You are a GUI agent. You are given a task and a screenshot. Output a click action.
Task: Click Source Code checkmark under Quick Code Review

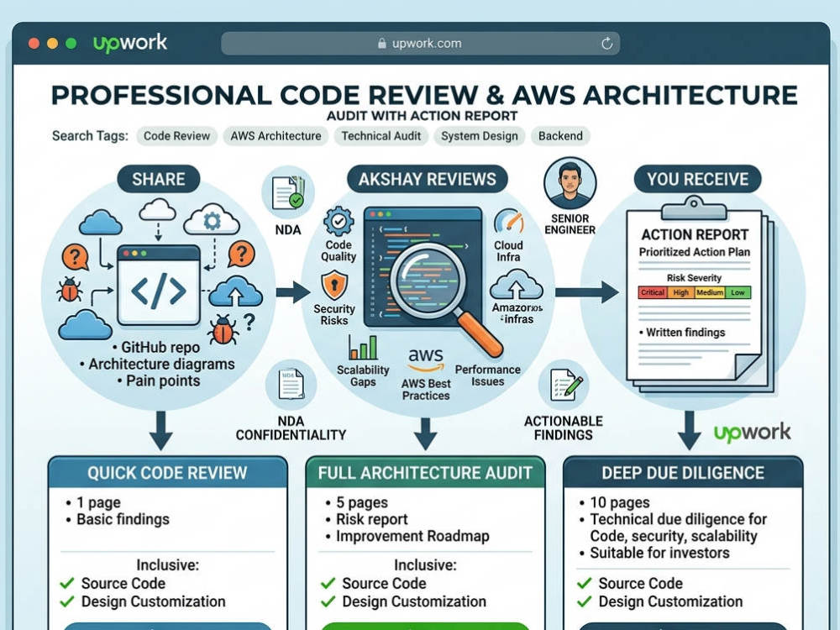point(67,584)
